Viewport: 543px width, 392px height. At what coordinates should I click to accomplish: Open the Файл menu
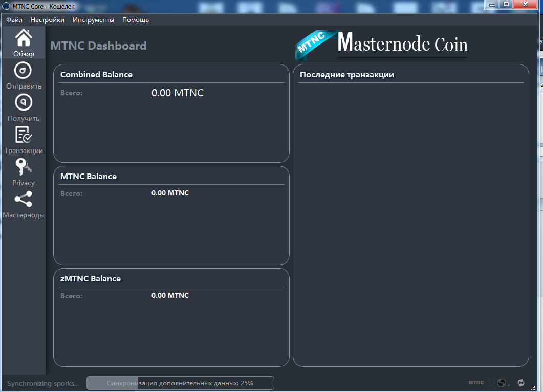14,20
